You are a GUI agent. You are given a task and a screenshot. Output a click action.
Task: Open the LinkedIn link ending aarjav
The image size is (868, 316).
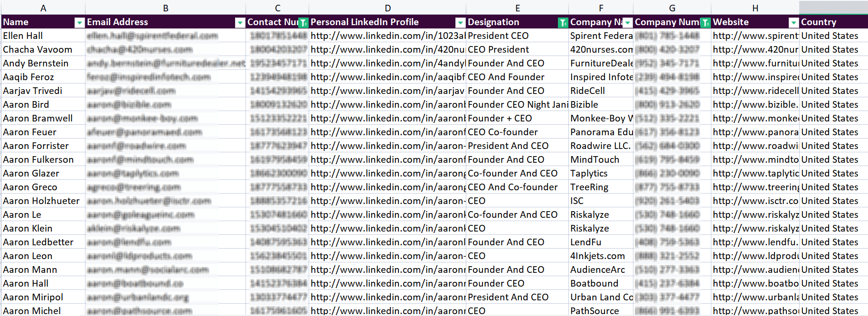pyautogui.click(x=388, y=91)
